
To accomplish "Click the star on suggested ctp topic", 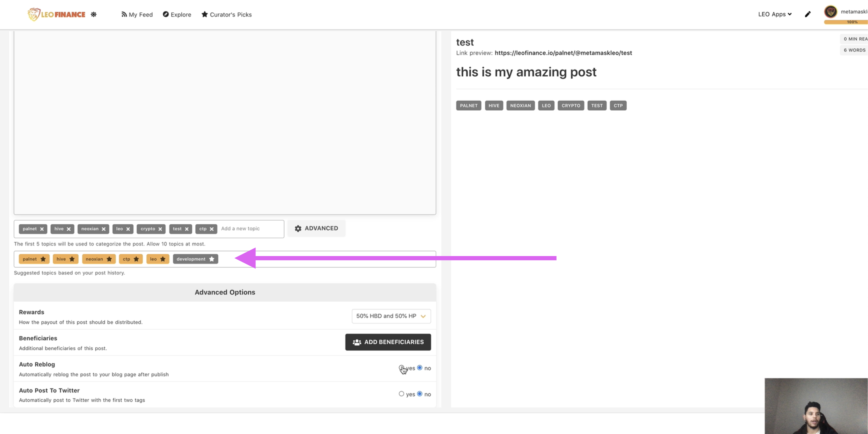I will click(x=136, y=259).
